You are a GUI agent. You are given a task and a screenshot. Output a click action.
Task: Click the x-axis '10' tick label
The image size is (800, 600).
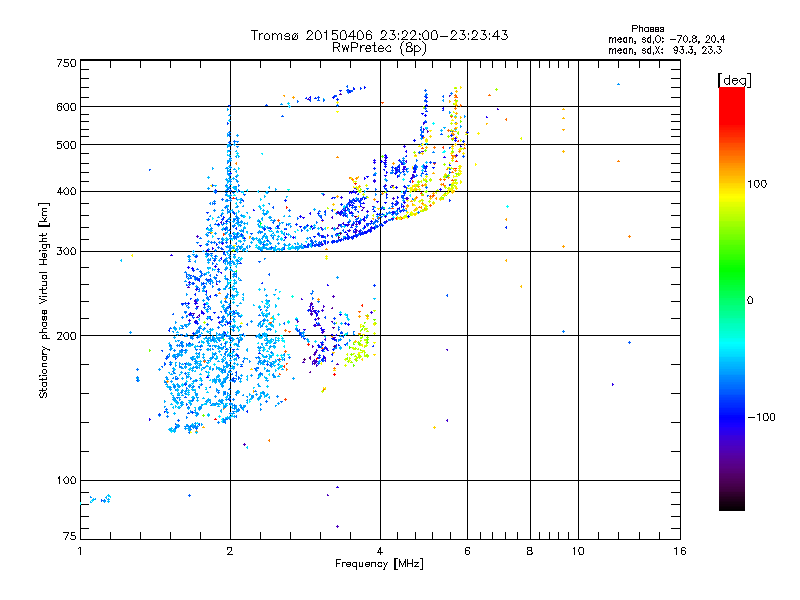(578, 551)
